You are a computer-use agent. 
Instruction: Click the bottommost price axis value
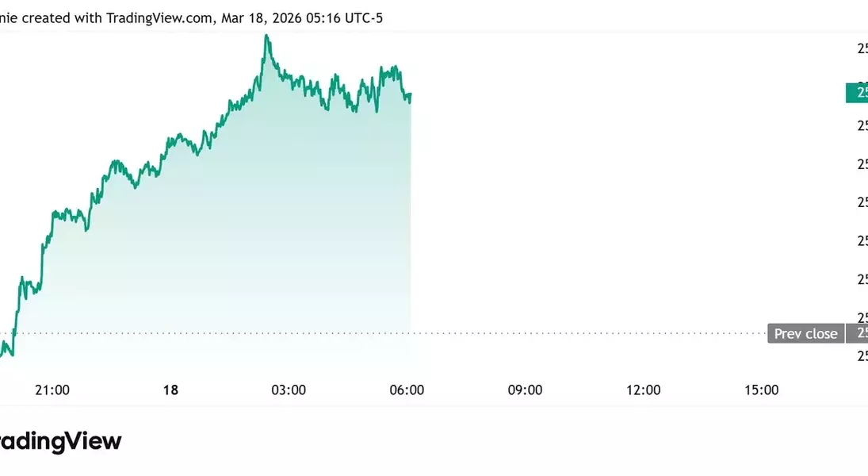pyautogui.click(x=862, y=355)
